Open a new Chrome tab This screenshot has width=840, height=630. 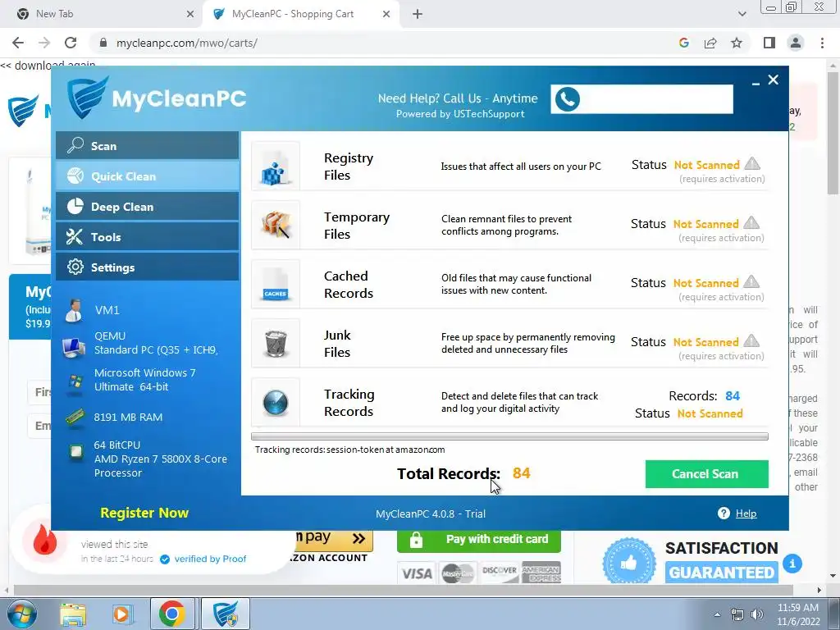[418, 14]
